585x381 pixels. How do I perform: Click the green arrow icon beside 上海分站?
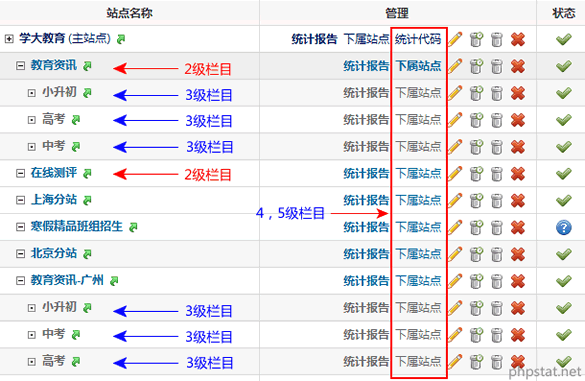point(87,200)
